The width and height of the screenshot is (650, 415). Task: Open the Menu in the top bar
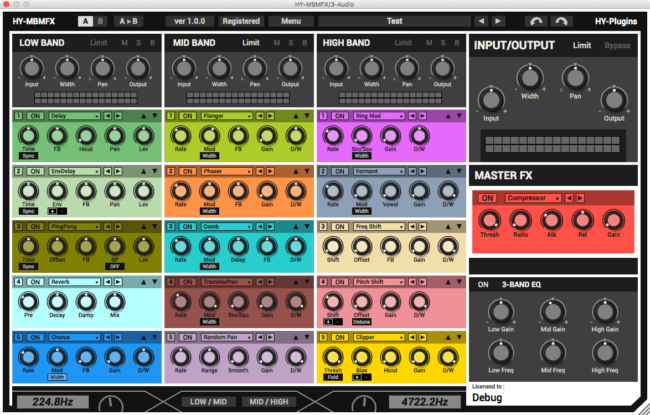pos(290,21)
